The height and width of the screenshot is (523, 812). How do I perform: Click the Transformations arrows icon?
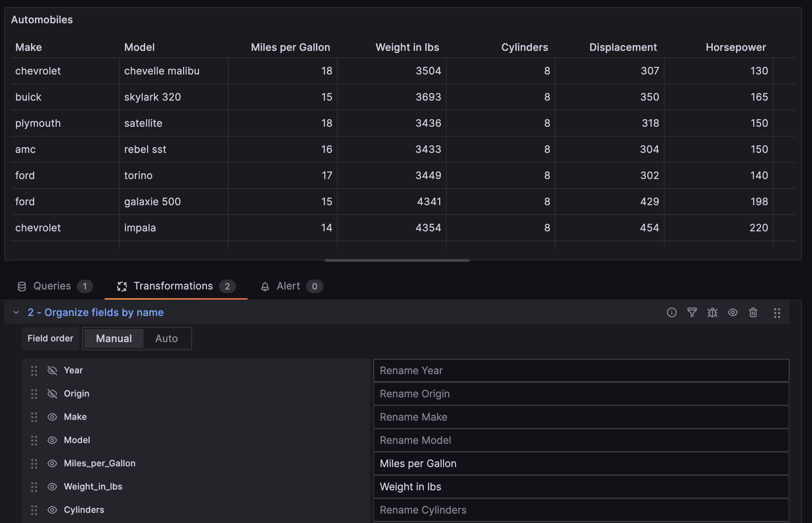(x=122, y=286)
